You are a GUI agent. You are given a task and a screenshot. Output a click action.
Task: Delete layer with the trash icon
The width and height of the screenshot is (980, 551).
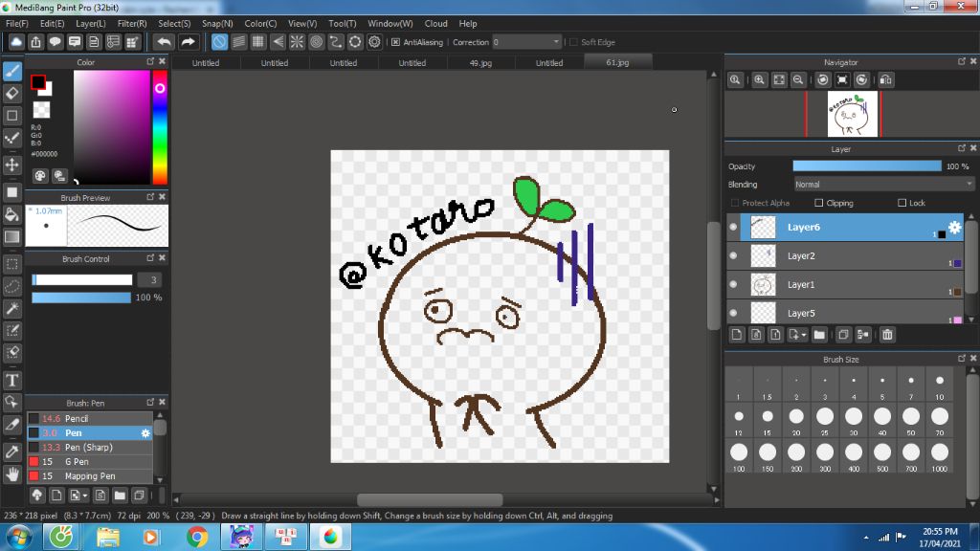coord(887,335)
